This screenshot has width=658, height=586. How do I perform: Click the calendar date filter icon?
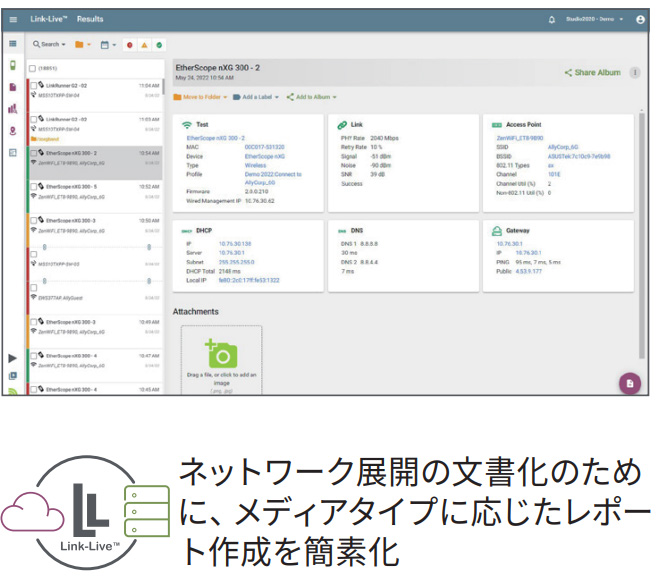(104, 44)
